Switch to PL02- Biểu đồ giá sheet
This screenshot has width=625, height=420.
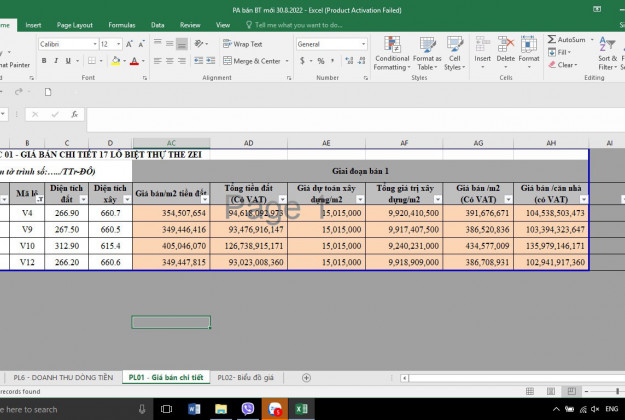click(x=246, y=377)
